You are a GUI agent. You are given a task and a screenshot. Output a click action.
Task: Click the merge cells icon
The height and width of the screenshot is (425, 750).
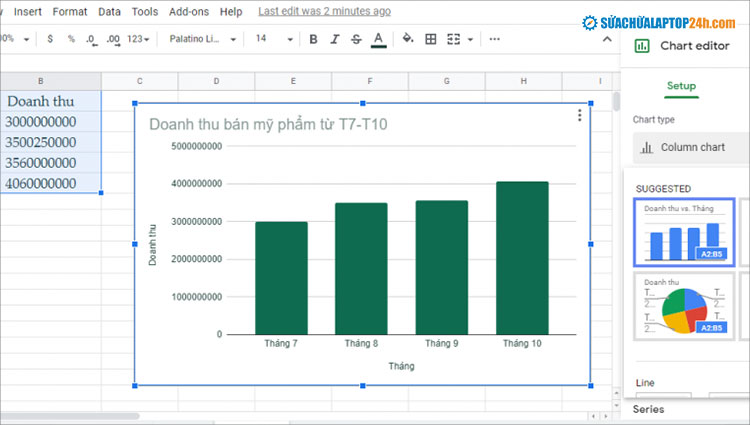(x=454, y=39)
